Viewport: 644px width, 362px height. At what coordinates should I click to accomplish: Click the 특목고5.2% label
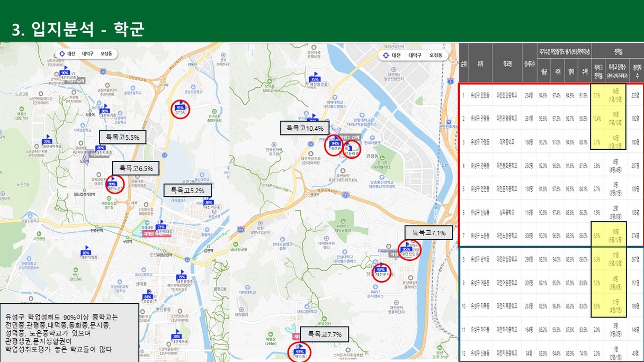[187, 190]
